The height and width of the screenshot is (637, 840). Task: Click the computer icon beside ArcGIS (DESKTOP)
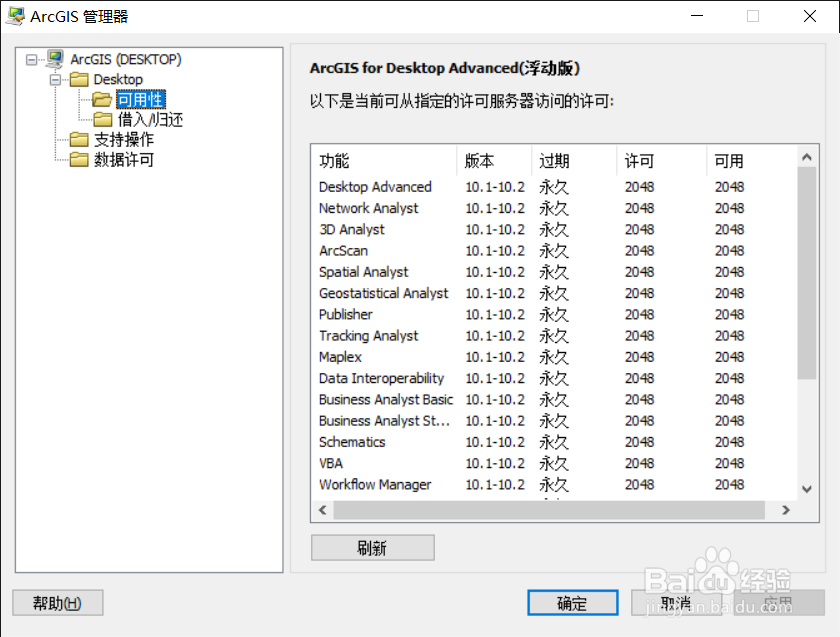click(55, 59)
